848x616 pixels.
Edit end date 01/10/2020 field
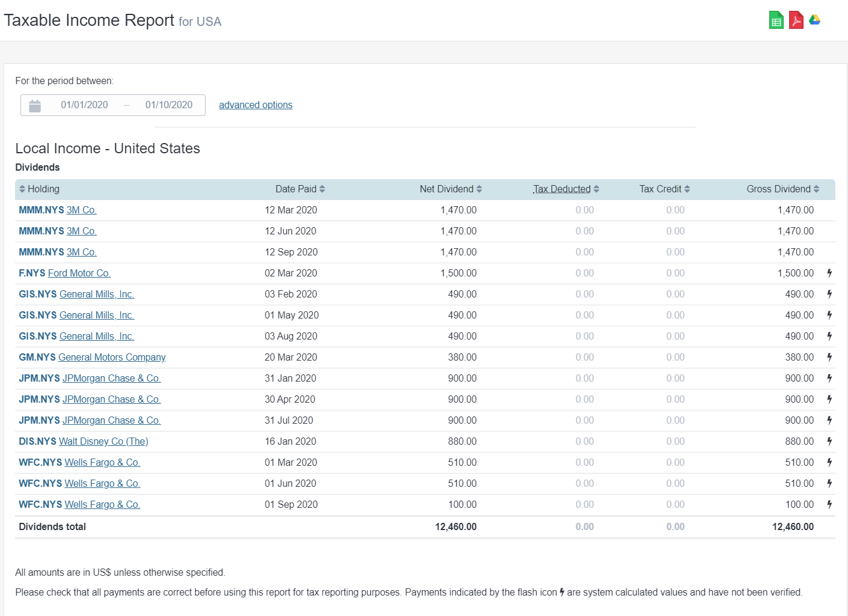pyautogui.click(x=169, y=105)
